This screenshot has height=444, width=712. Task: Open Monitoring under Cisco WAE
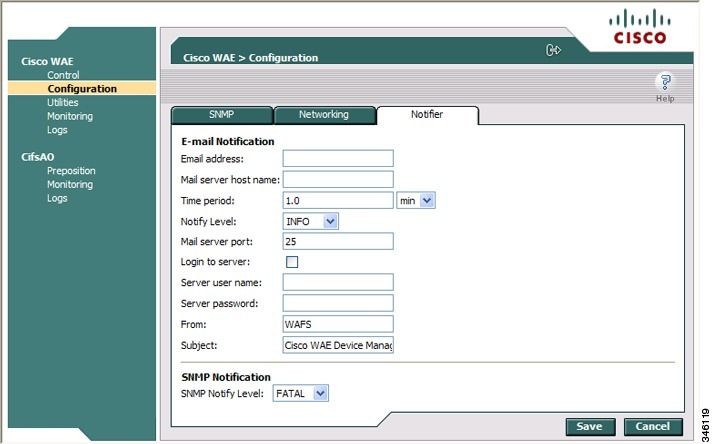click(70, 116)
